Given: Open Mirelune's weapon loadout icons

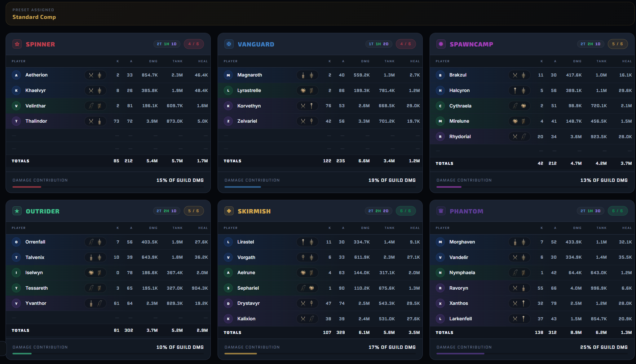Looking at the screenshot, I should tap(519, 121).
